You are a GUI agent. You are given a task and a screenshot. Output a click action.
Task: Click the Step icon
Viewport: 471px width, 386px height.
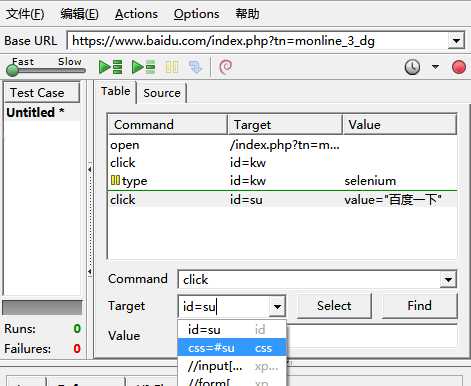point(195,67)
